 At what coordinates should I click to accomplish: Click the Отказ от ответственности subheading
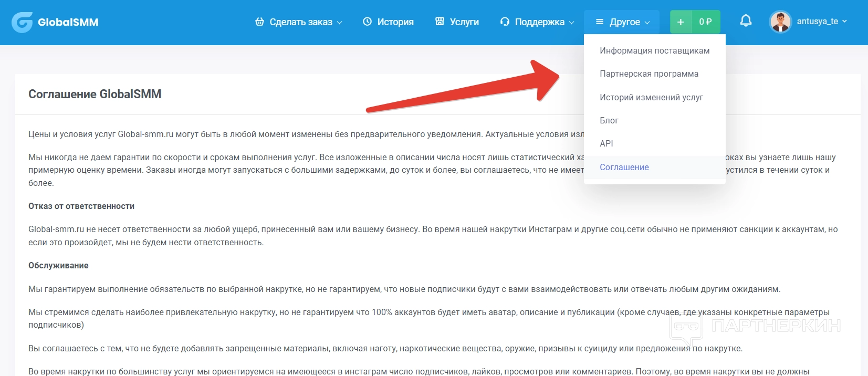81,206
